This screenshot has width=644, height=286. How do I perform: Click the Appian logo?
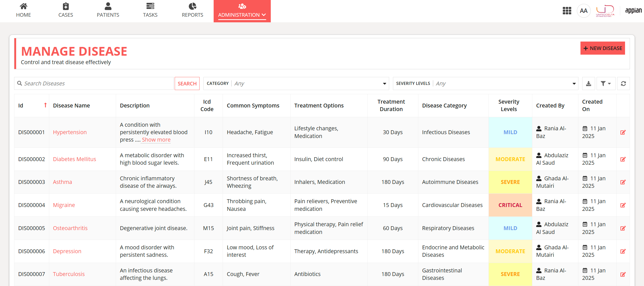click(633, 11)
